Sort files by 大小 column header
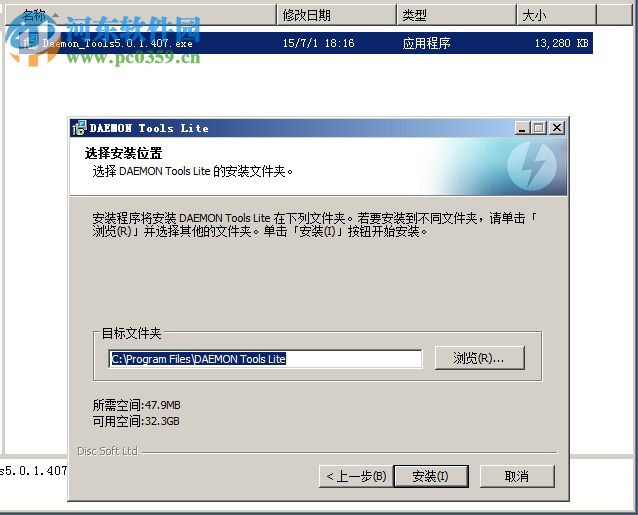The image size is (638, 515). 556,15
